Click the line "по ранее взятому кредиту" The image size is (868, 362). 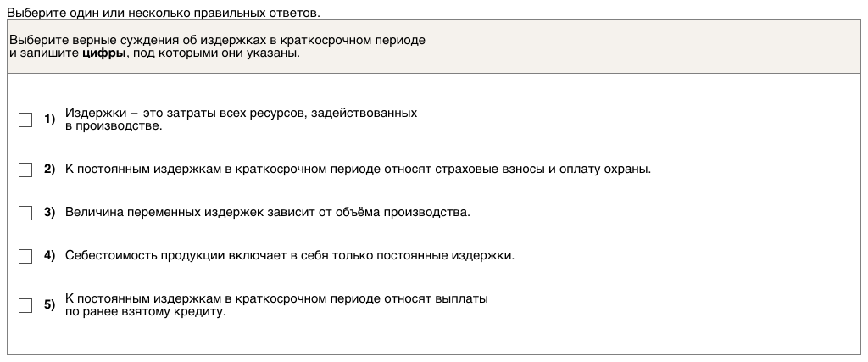tap(146, 312)
